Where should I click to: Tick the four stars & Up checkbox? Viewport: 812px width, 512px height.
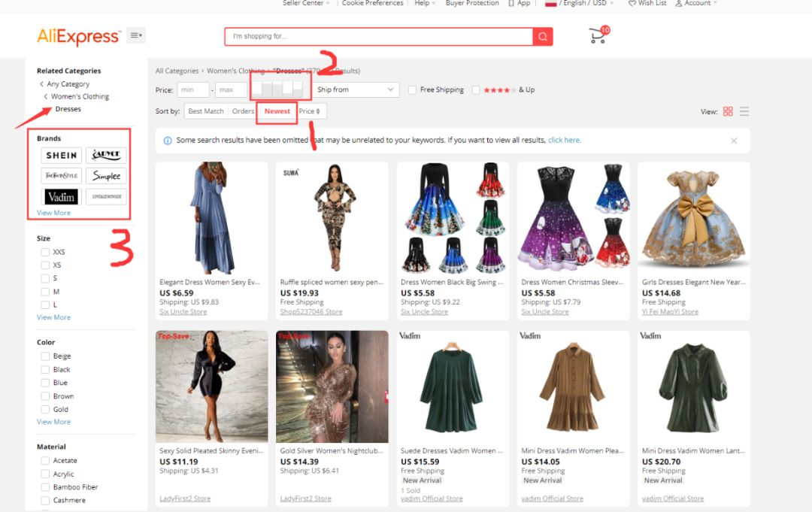[x=476, y=90]
